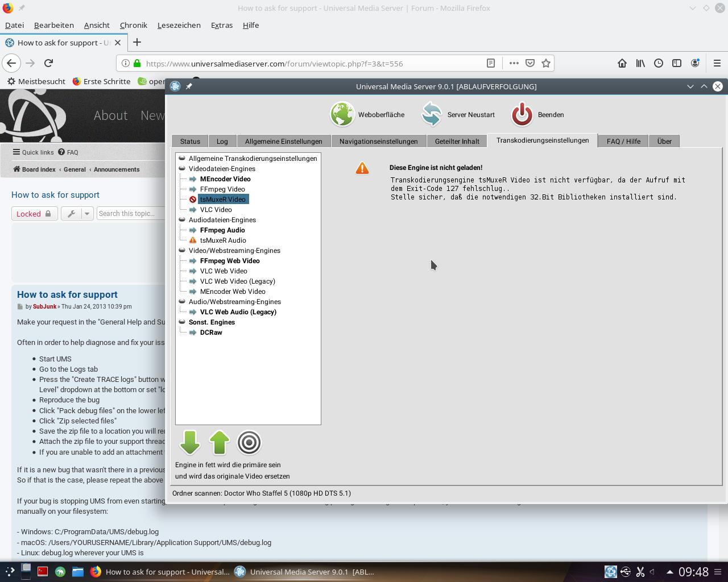
Task: Move selected engine down with green arrow
Action: click(x=190, y=443)
